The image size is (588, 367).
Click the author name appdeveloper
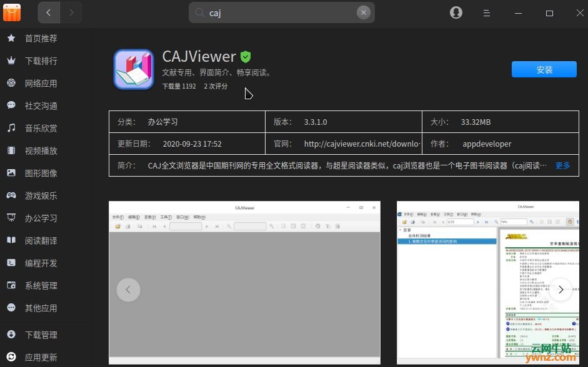coord(487,144)
